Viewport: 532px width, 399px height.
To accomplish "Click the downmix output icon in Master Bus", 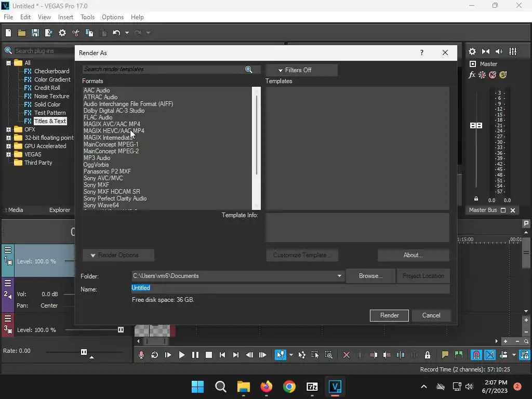I will [486, 51].
